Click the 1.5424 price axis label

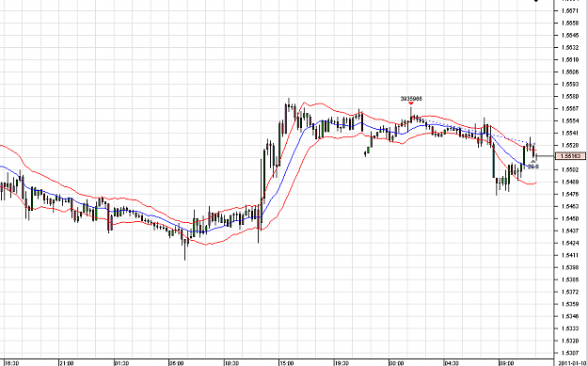pyautogui.click(x=570, y=243)
